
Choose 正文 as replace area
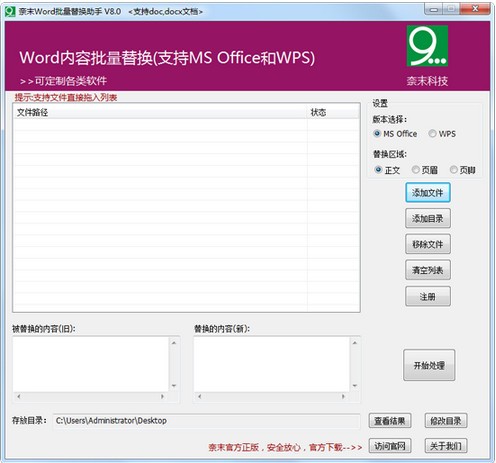[387, 170]
